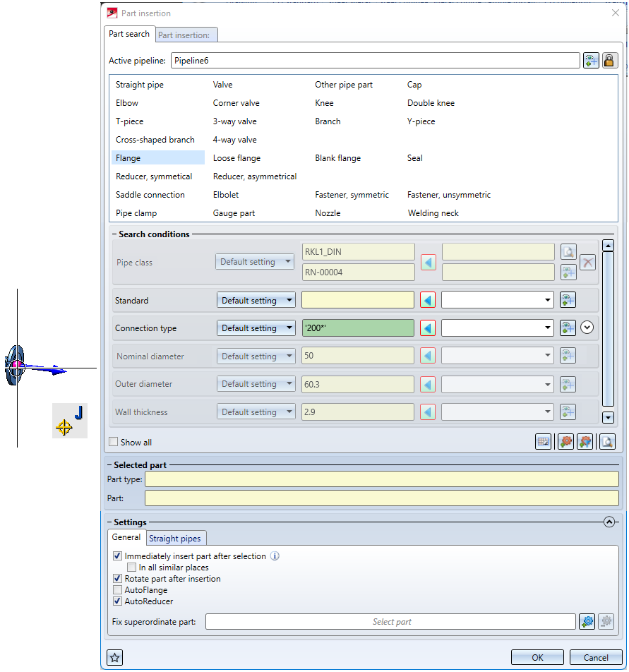This screenshot has width=629, height=672.
Task: Select Welding neck part type
Action: [x=433, y=213]
